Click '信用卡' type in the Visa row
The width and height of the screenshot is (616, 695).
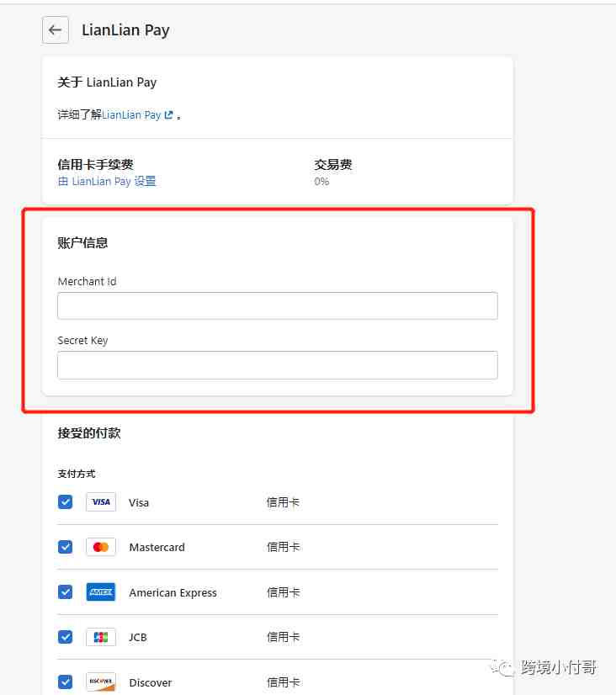point(284,502)
